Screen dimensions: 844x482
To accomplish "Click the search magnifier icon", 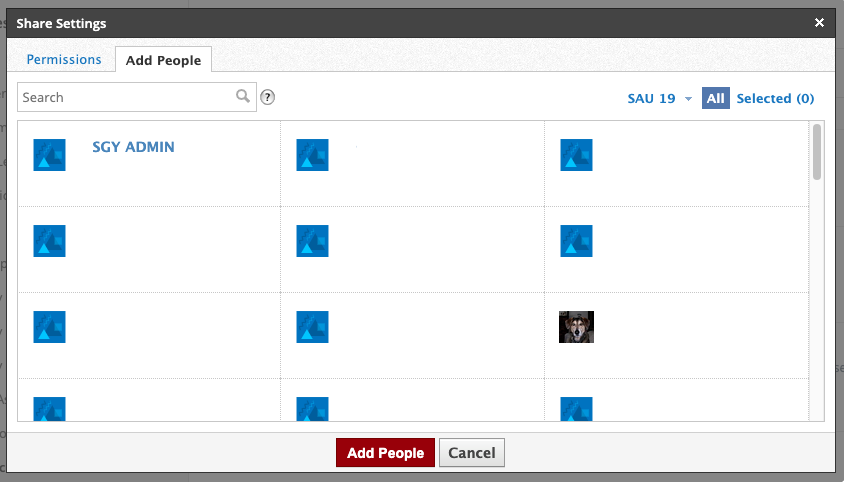I will 242,97.
